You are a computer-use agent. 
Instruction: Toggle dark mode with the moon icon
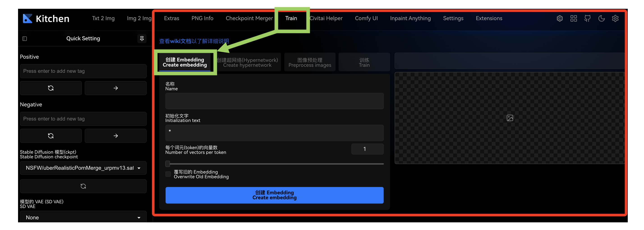click(602, 18)
